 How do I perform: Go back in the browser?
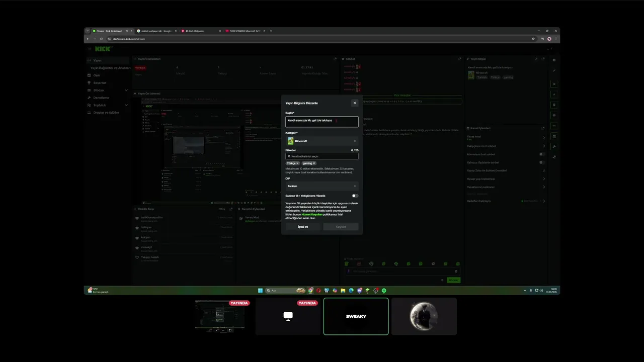[x=88, y=39]
